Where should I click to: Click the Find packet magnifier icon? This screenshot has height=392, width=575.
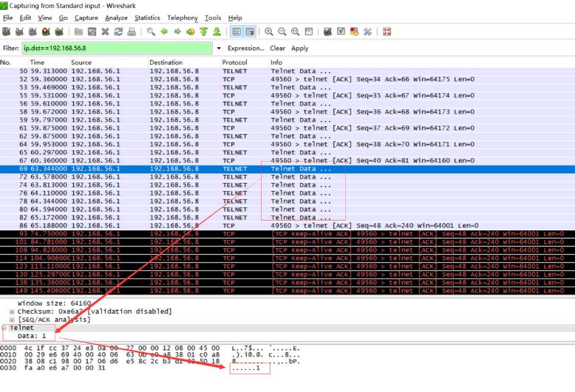pyautogui.click(x=151, y=32)
